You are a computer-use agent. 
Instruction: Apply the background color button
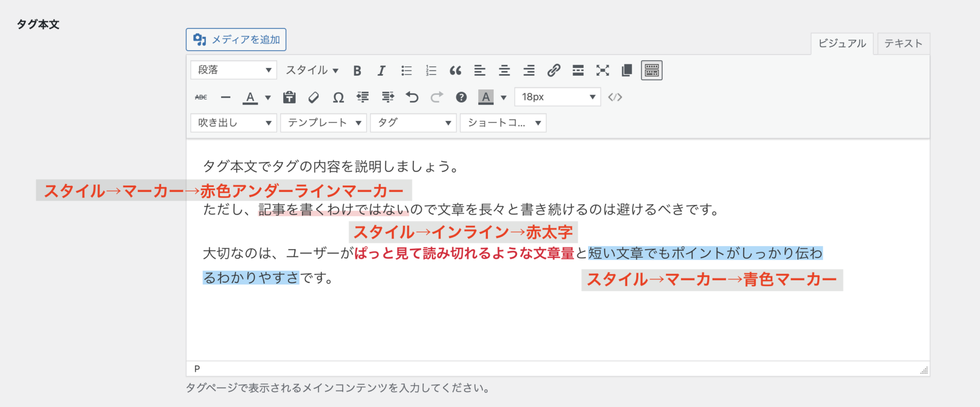[x=486, y=97]
